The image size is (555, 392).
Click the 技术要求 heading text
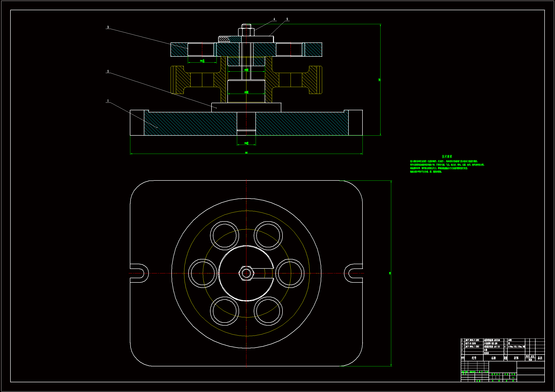[x=447, y=157]
